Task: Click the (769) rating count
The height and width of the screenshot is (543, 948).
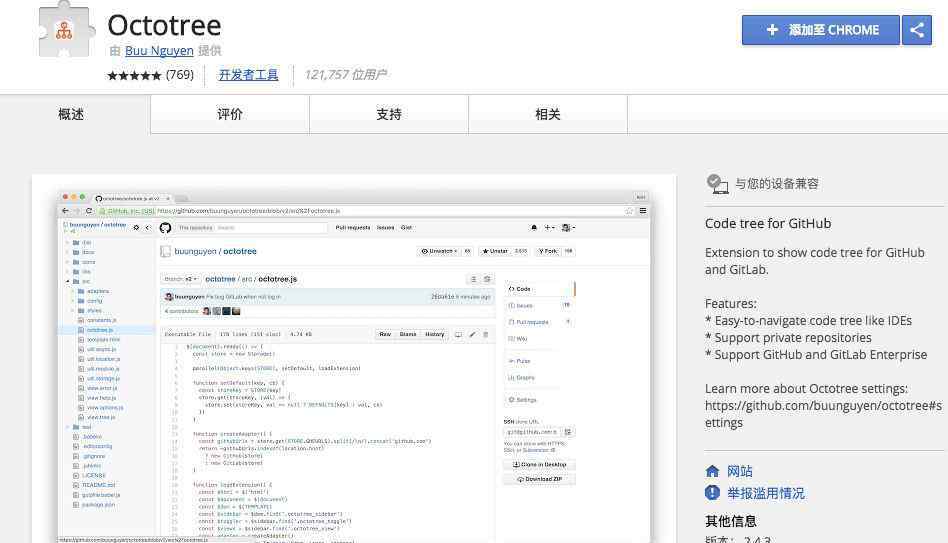Action: pos(180,75)
